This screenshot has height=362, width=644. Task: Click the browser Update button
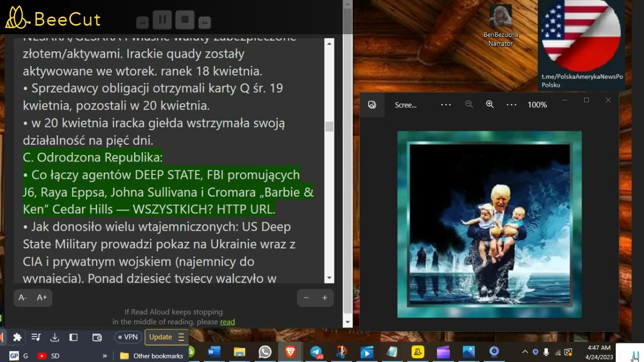160,337
